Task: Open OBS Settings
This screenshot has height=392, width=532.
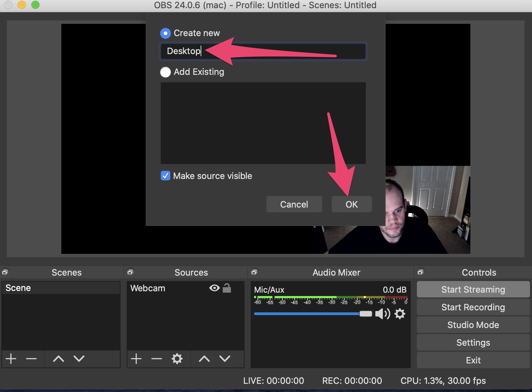Action: (x=473, y=343)
